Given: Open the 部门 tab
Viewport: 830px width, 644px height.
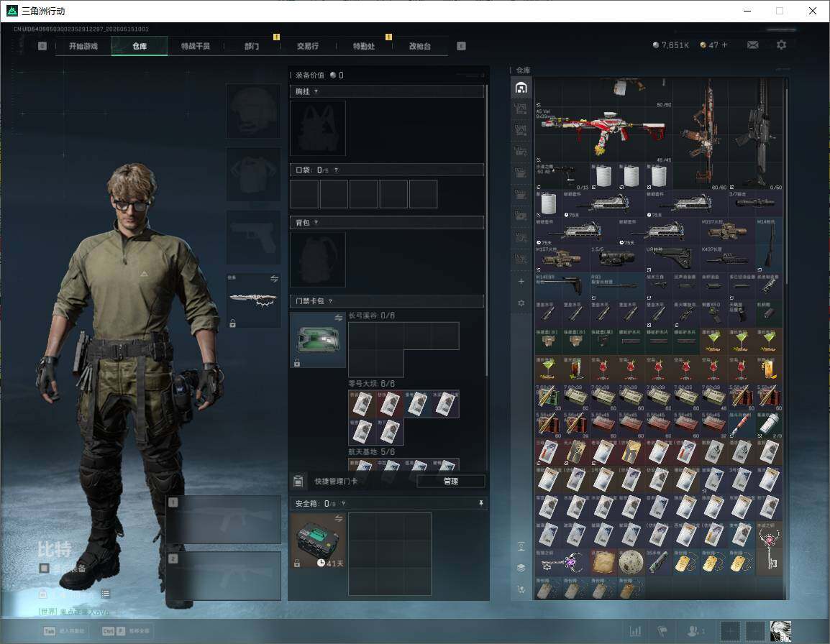Looking at the screenshot, I should pyautogui.click(x=252, y=46).
